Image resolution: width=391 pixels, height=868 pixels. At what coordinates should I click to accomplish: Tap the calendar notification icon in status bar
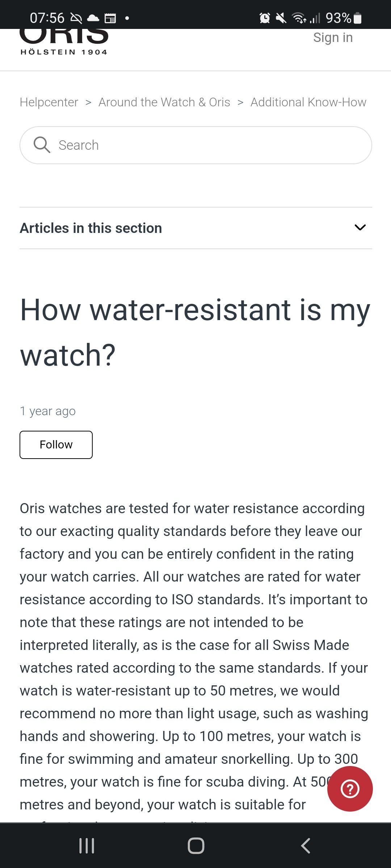tap(110, 18)
